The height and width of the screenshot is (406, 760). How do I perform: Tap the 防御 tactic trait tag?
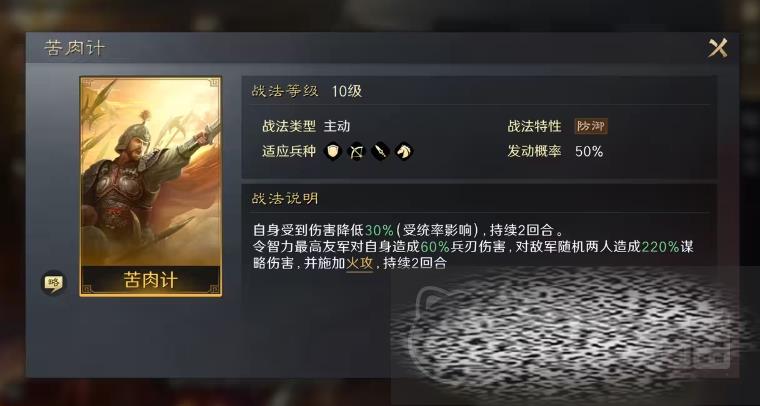591,126
